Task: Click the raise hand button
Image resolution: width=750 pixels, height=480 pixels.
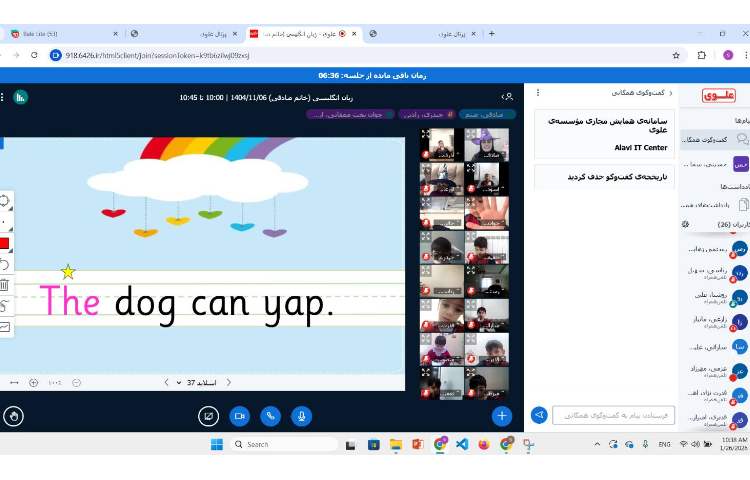Action: [x=14, y=415]
